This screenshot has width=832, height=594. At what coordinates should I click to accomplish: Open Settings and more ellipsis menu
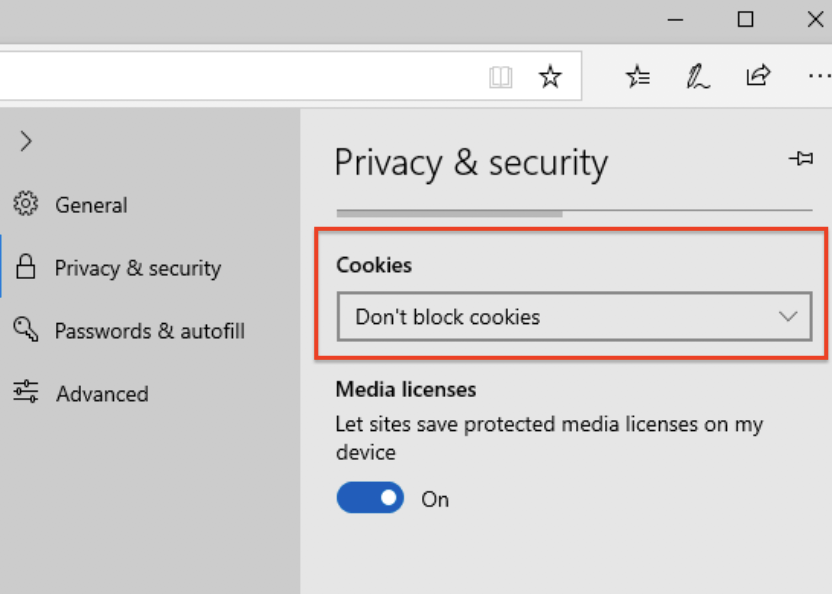tap(818, 76)
